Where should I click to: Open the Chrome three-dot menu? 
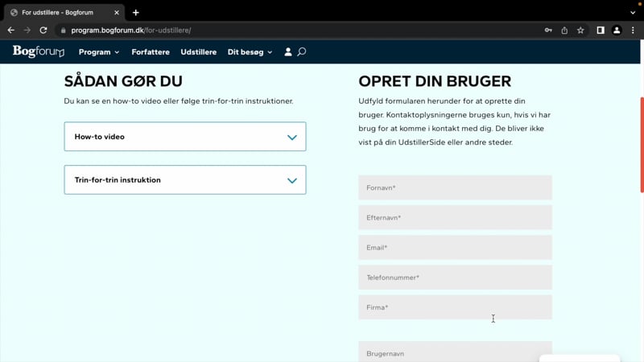(x=633, y=31)
